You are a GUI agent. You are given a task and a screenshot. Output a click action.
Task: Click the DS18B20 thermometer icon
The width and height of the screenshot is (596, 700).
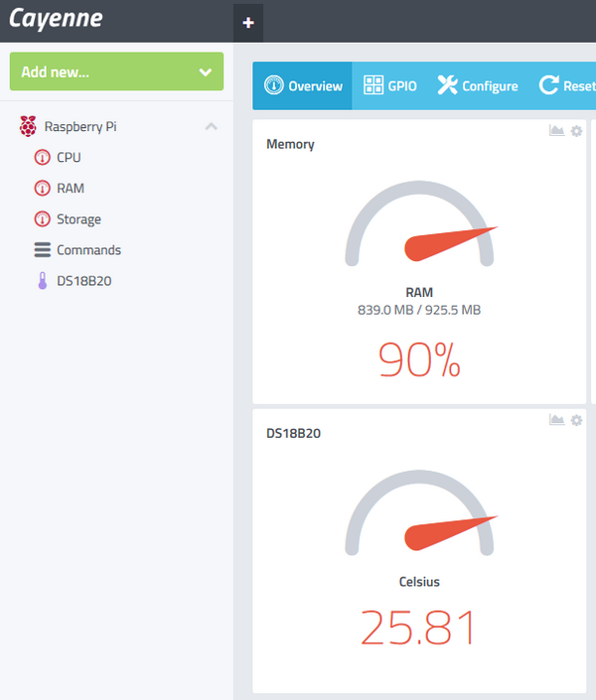(43, 281)
